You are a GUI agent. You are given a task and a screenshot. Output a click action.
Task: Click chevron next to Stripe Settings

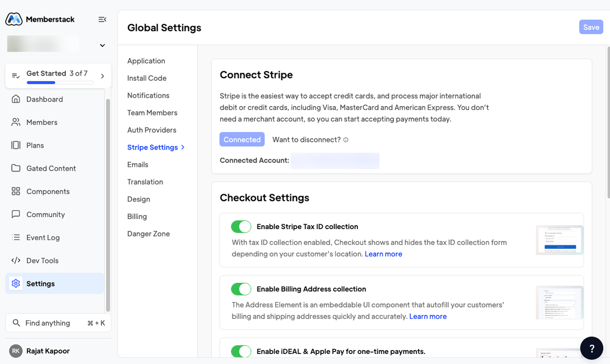coord(183,147)
